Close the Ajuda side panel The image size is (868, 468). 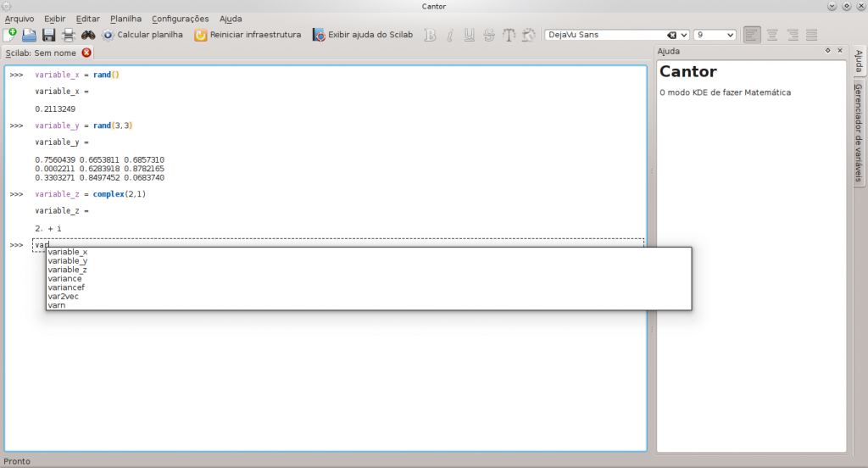pos(840,50)
